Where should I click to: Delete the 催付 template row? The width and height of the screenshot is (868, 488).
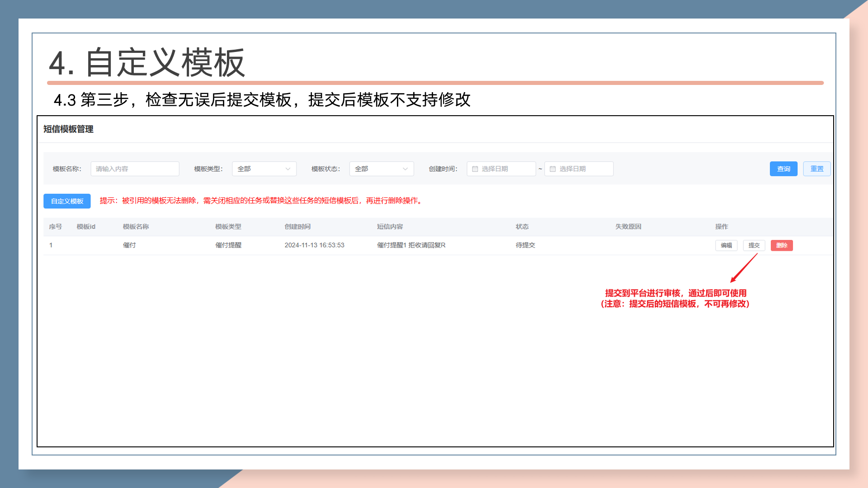click(x=781, y=245)
